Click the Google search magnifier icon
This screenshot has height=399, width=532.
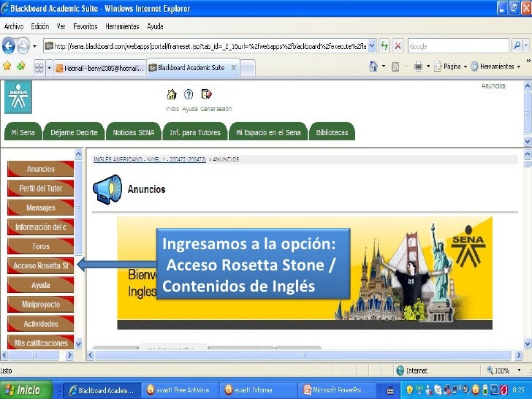517,46
